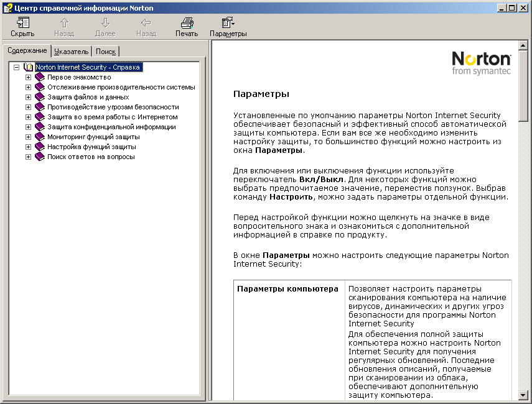
Task: Click the book icon beside Защита конфиденциальной информации
Action: 40,127
